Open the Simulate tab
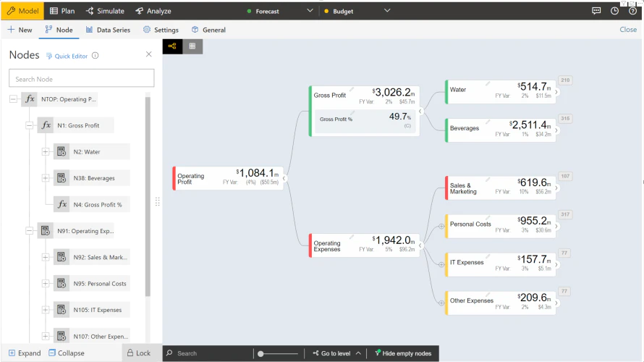The width and height of the screenshot is (644, 362). click(105, 11)
